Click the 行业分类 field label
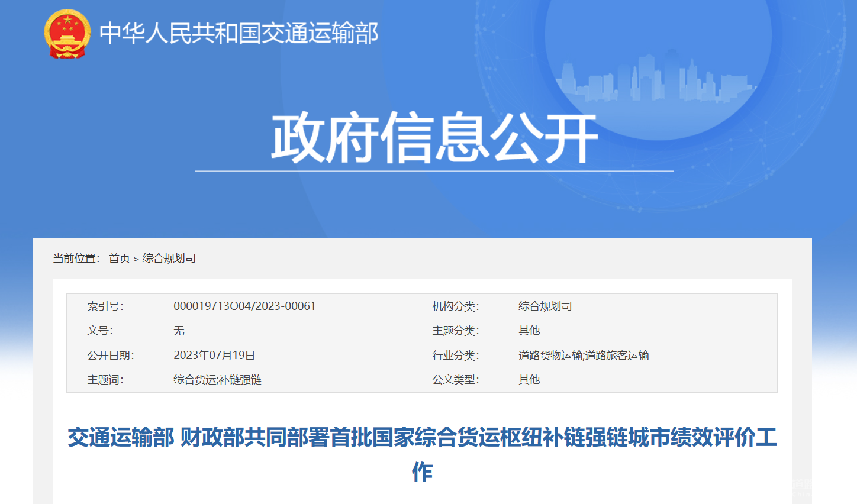This screenshot has width=857, height=504. point(456,356)
